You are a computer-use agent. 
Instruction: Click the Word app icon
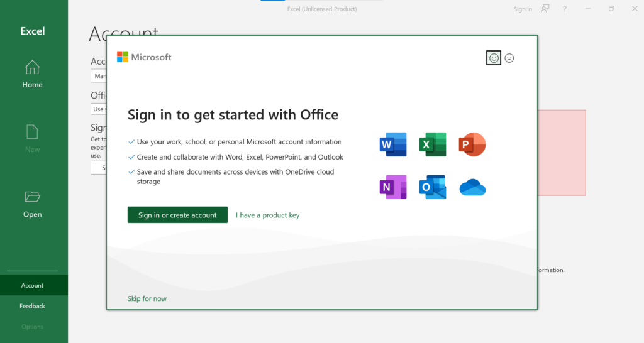point(393,144)
